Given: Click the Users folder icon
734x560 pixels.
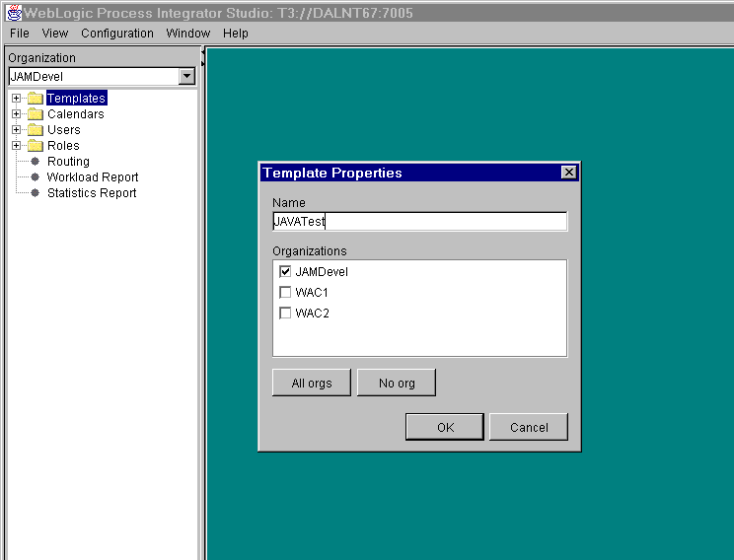Looking at the screenshot, I should 36,129.
